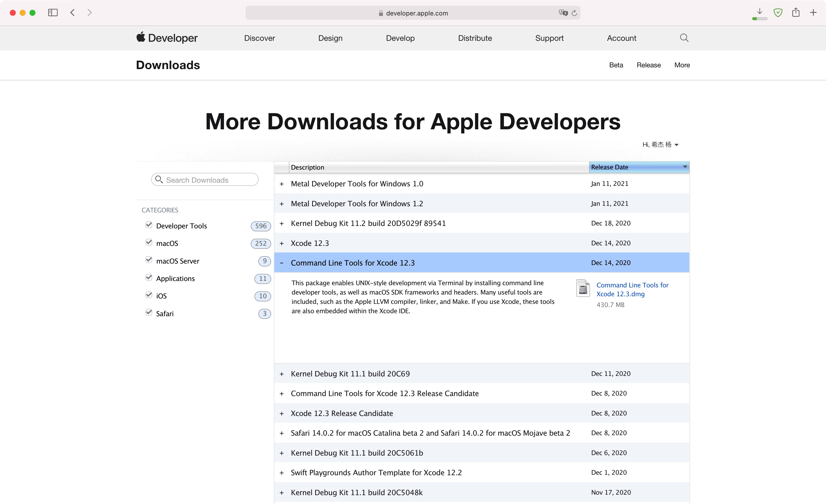Click the lock icon in address bar
The image size is (826, 504).
(x=381, y=13)
